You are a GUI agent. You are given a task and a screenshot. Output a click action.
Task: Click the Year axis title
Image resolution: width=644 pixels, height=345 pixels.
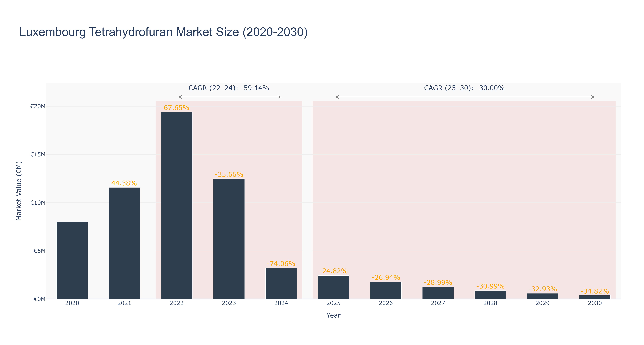[333, 315]
